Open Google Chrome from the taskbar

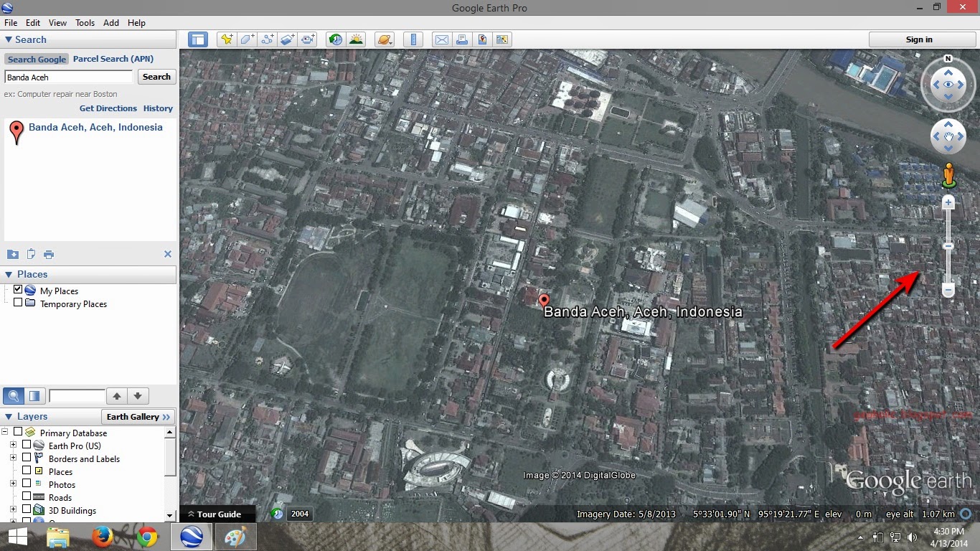coord(148,536)
